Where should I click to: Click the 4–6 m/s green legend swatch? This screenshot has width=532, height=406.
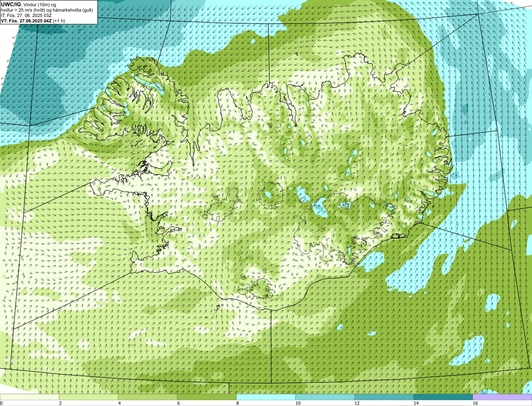tap(148, 397)
